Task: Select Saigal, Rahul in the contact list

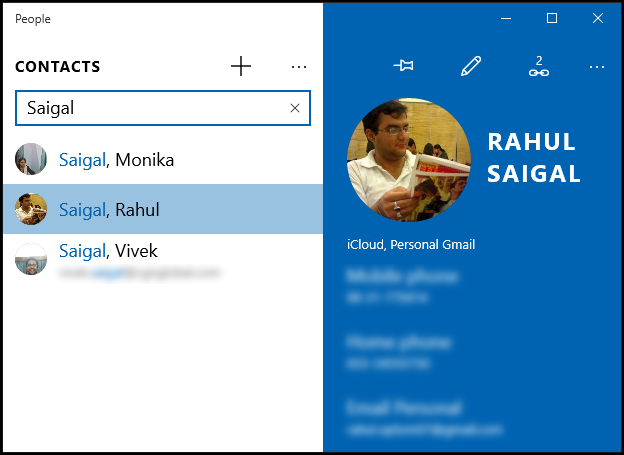Action: point(109,210)
